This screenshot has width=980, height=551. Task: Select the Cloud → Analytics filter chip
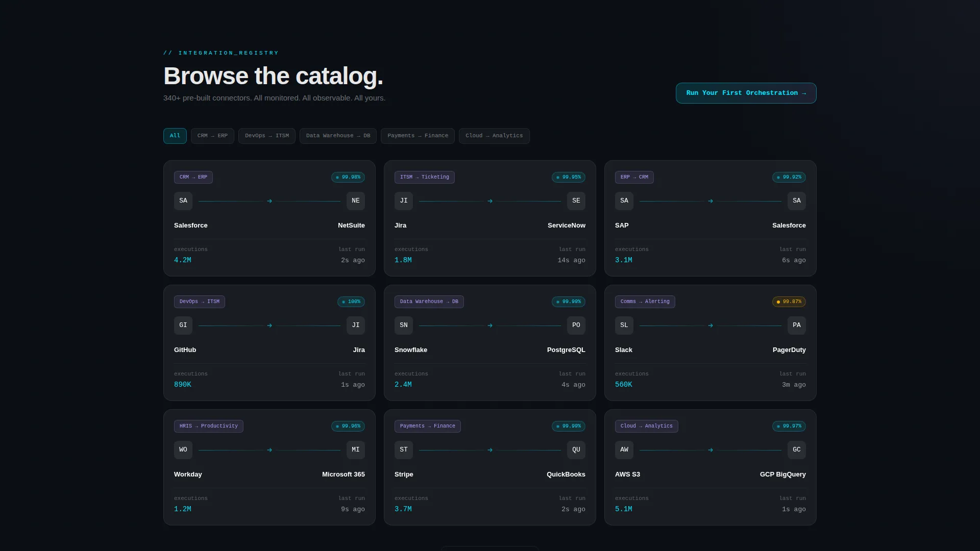(494, 136)
